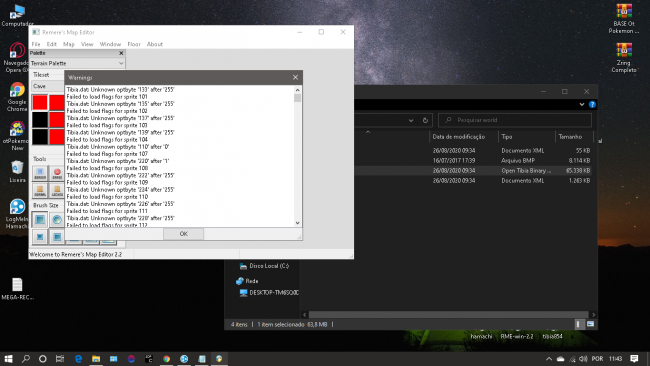The image size is (650, 366).
Task: Show hidden system tray icons
Action: (549, 359)
